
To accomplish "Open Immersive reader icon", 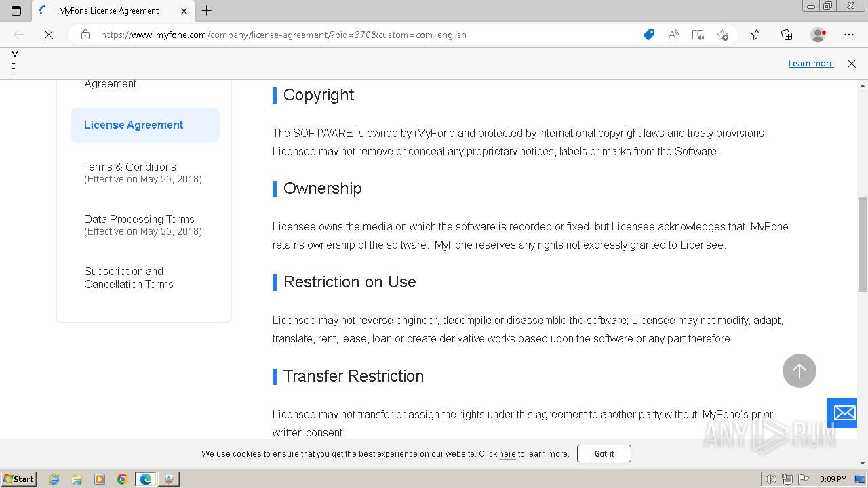I will 698,35.
